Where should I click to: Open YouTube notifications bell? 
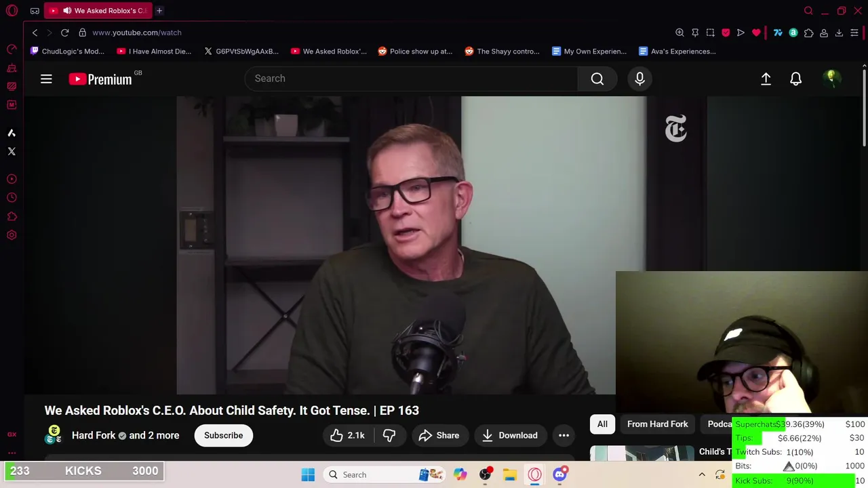click(x=796, y=79)
